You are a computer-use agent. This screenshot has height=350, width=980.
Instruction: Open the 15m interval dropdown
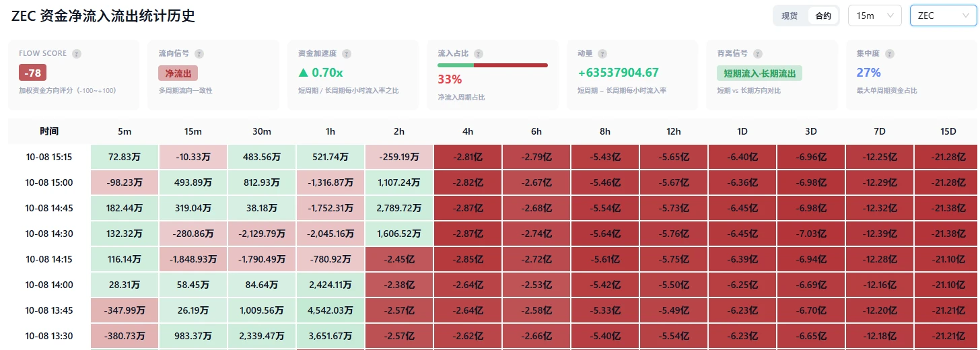point(874,15)
